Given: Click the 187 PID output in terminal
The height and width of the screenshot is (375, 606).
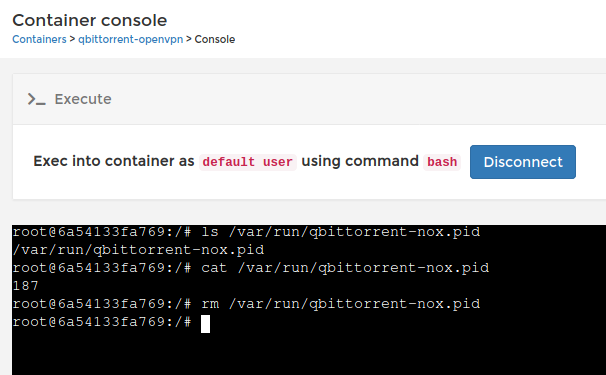Looking at the screenshot, I should point(26,286).
